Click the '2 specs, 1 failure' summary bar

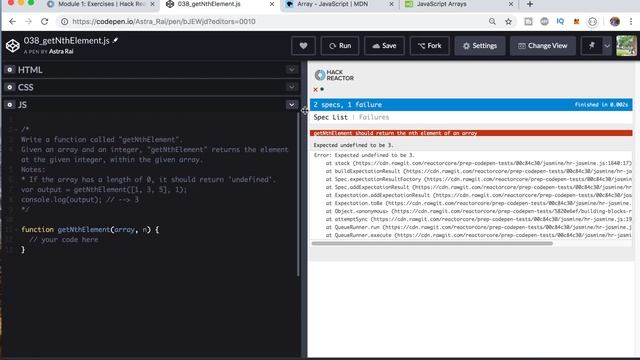471,104
